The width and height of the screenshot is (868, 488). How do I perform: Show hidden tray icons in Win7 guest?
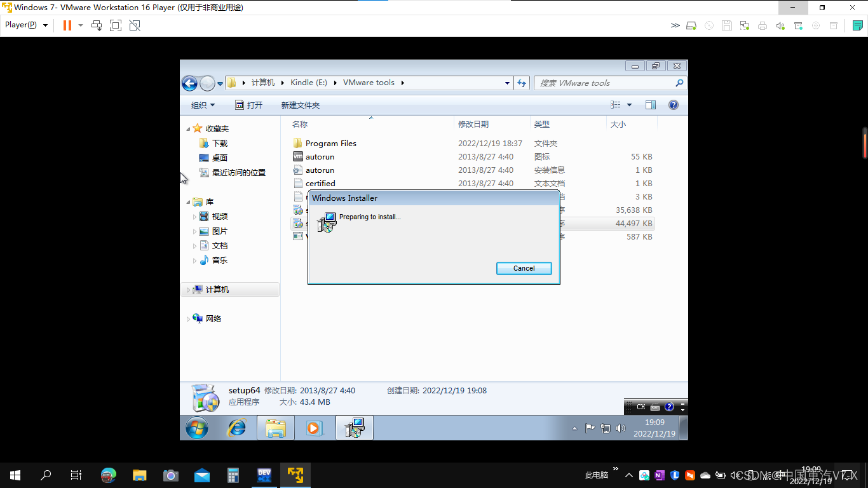pyautogui.click(x=574, y=428)
